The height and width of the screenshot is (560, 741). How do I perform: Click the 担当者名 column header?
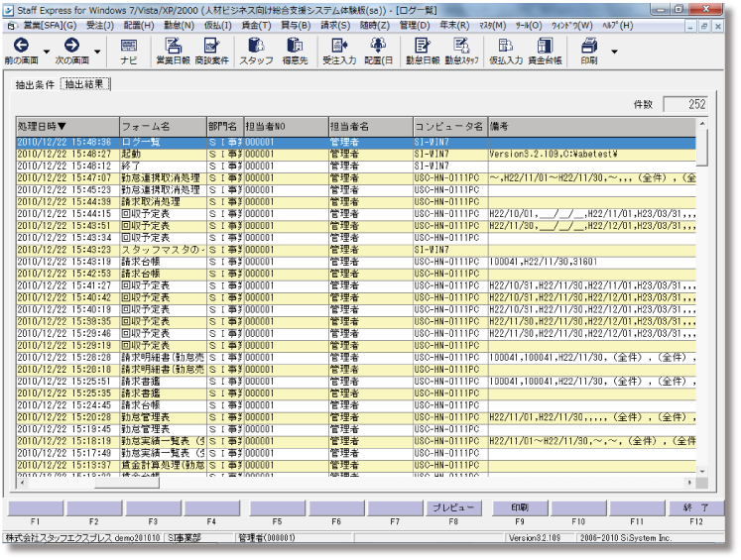tap(371, 127)
